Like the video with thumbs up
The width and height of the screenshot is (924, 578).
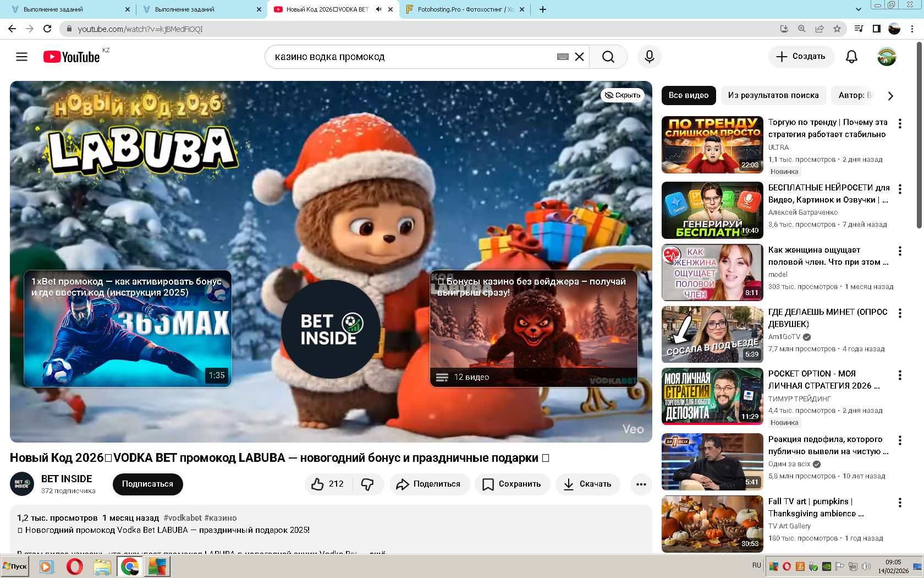click(x=328, y=484)
